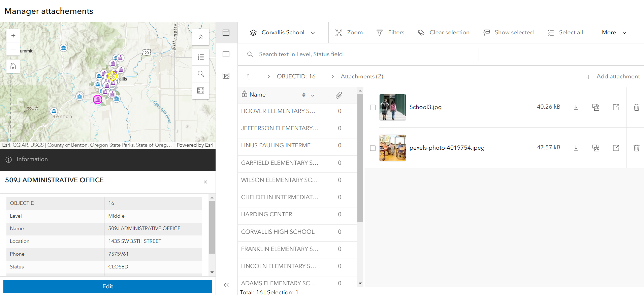The width and height of the screenshot is (644, 295).
Task: Click the information panel scrollbar
Action: [x=212, y=227]
